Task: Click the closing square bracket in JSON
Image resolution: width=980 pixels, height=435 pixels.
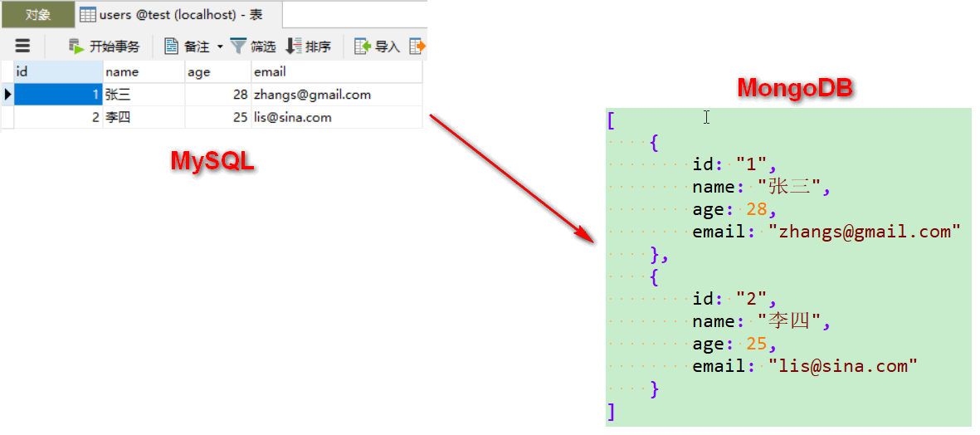Action: (x=612, y=411)
